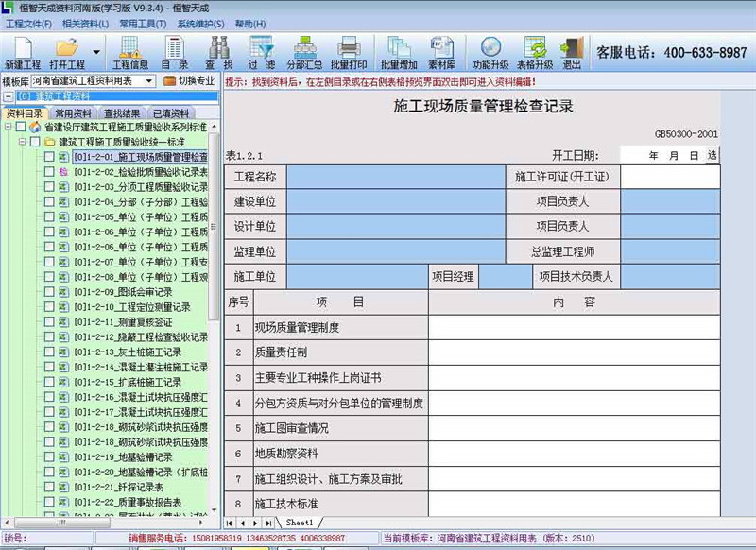Tick the checkbox beside 图纸会审记录
This screenshot has width=756, height=550.
click(48, 291)
